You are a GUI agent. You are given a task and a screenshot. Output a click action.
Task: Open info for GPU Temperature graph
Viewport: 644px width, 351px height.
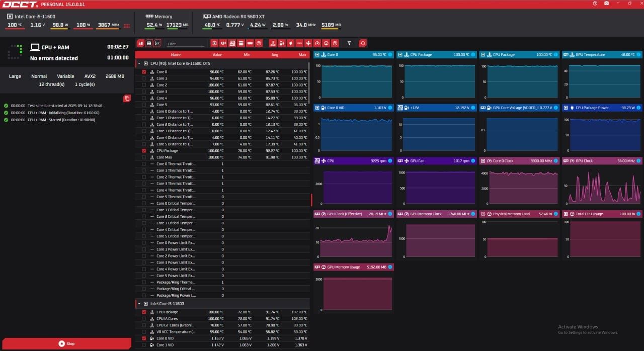click(x=639, y=54)
